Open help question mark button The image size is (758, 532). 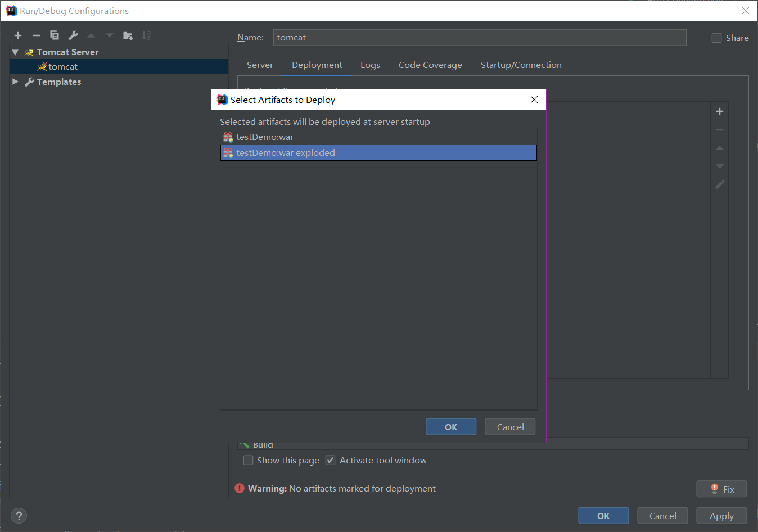19,516
